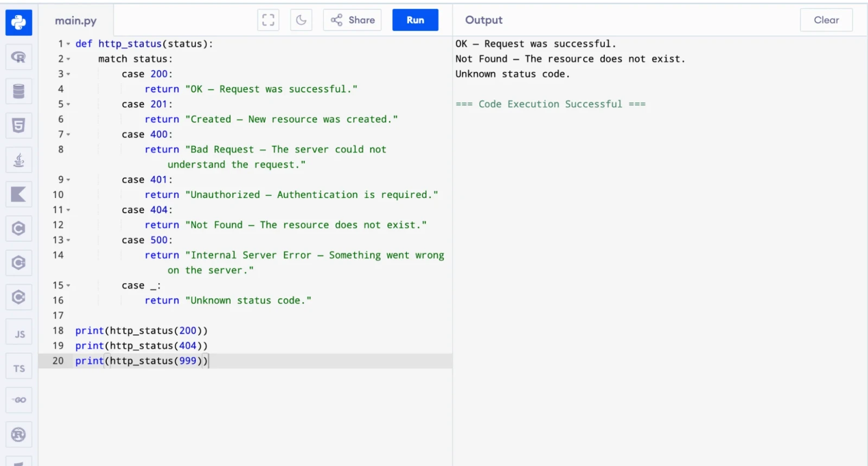Fold the case 500 block

click(68, 240)
